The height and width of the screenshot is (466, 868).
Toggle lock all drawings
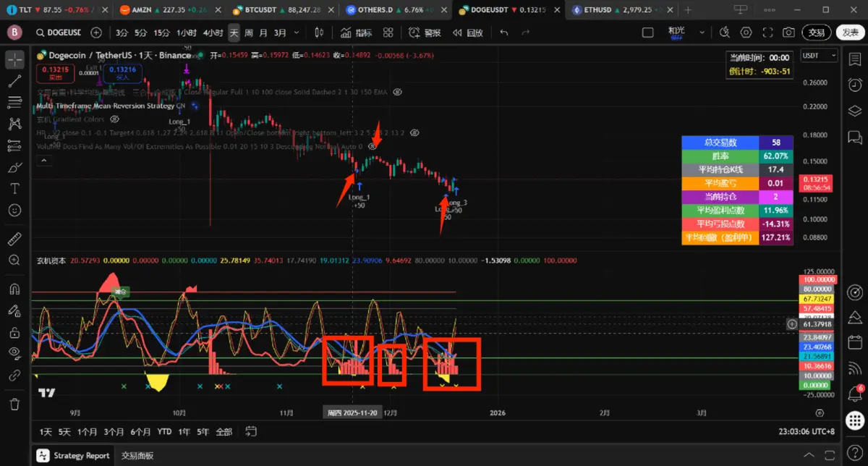click(14, 332)
